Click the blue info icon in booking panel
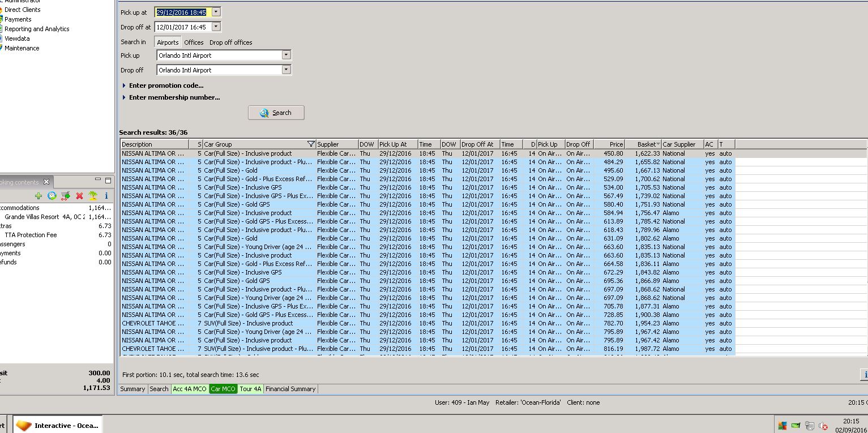 click(x=106, y=196)
